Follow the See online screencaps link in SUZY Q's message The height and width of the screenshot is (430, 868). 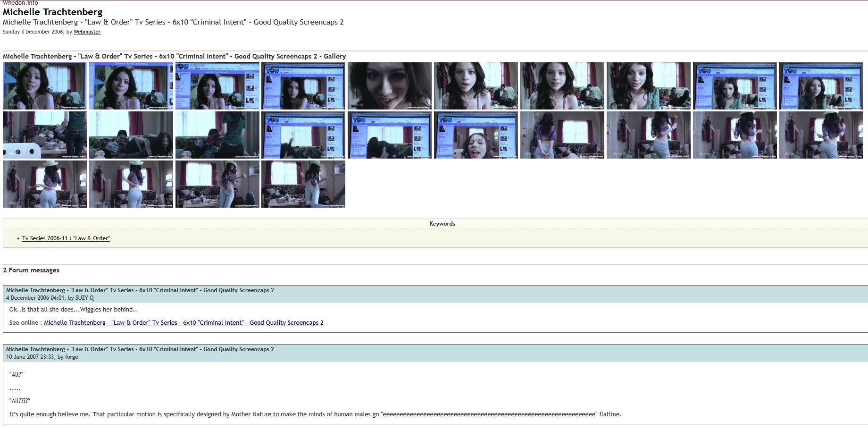pos(184,323)
